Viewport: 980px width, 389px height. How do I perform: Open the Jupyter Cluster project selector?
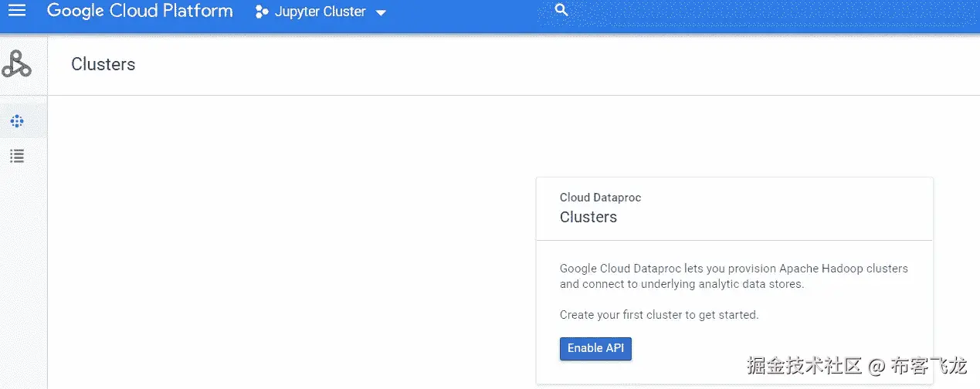pyautogui.click(x=320, y=12)
